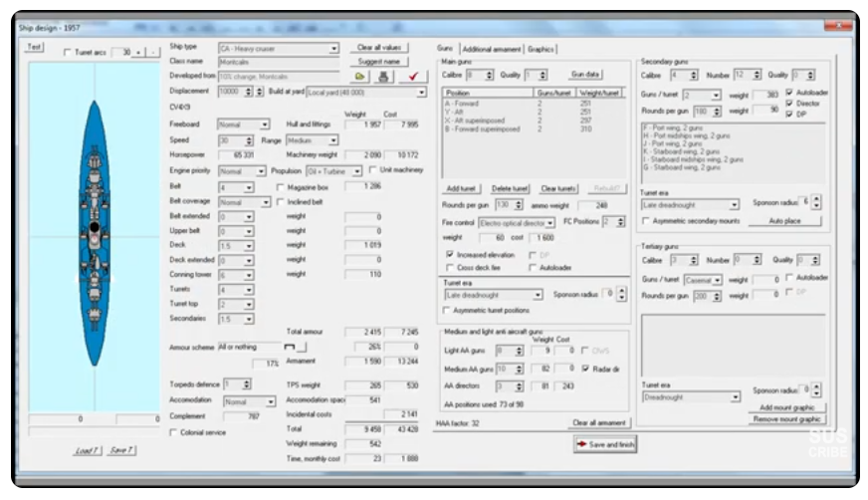868x500 pixels.
Task: Click the Test button
Action: [x=34, y=47]
